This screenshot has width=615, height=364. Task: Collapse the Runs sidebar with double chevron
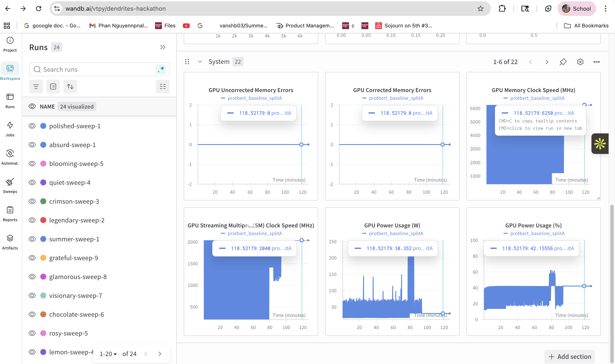click(x=163, y=47)
